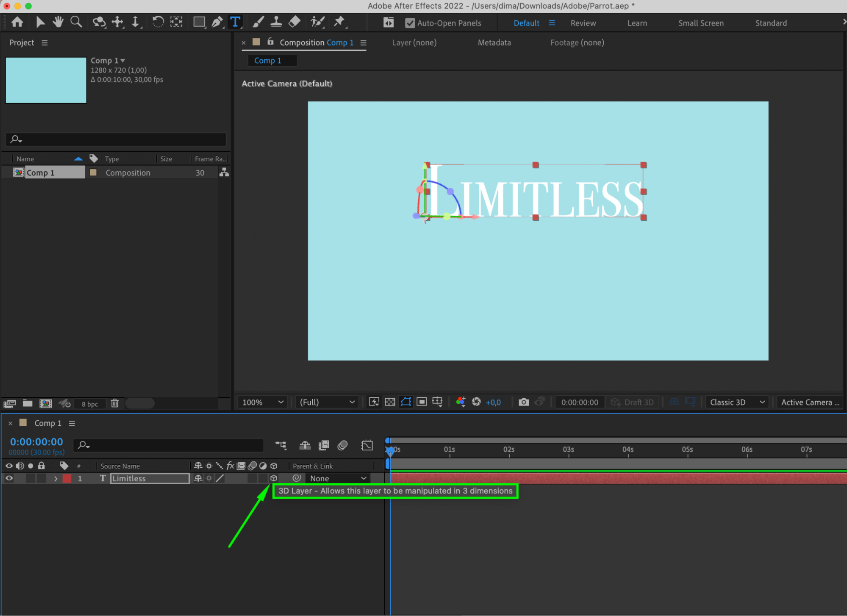Screen dimensions: 847x616
Task: Select the Pen tool
Action: 217,22
